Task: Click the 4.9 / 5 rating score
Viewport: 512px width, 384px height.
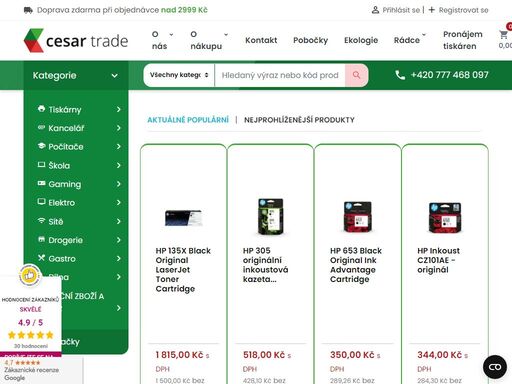Action: pyautogui.click(x=30, y=322)
